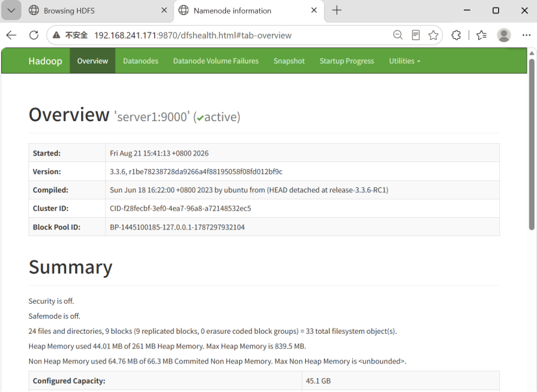
Task: Click the Block Pool ID value
Action: point(177,227)
